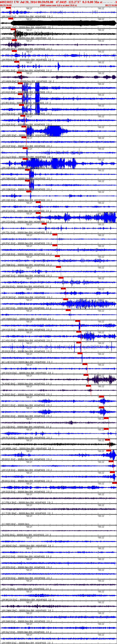Click the UW DY2 EHZ trace label
The height and width of the screenshot is (644, 117).
(x=27, y=556)
